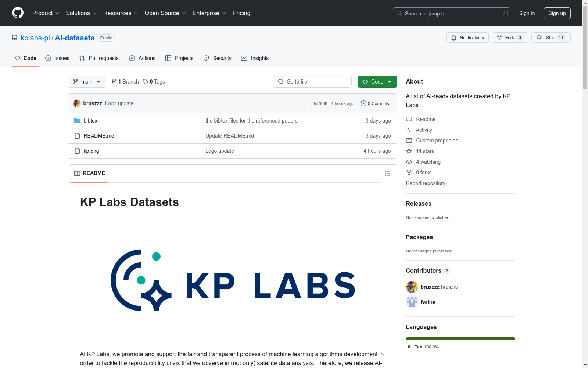Click the search magnifier icon in header
This screenshot has width=588, height=368.
click(x=399, y=13)
